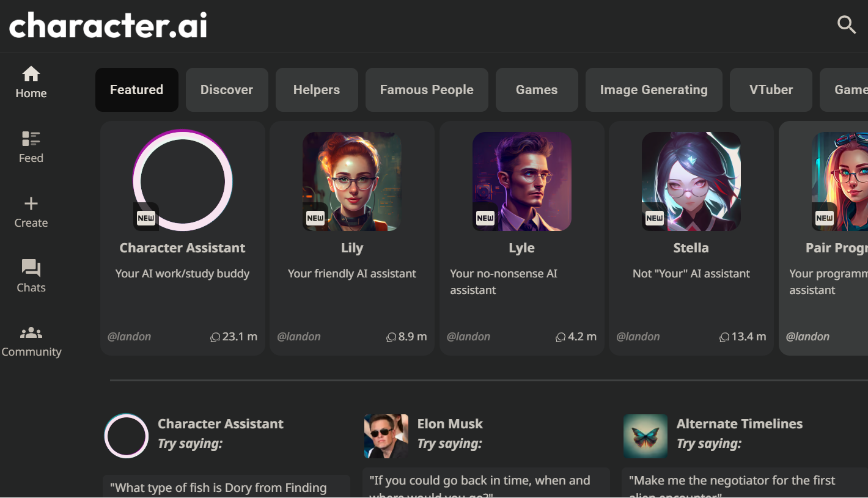Select the Helpers category tab
The width and height of the screenshot is (868, 498).
pos(317,90)
